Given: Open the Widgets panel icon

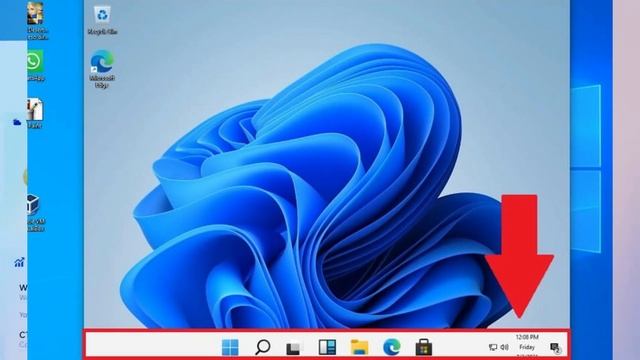Looking at the screenshot, I should coord(327,347).
